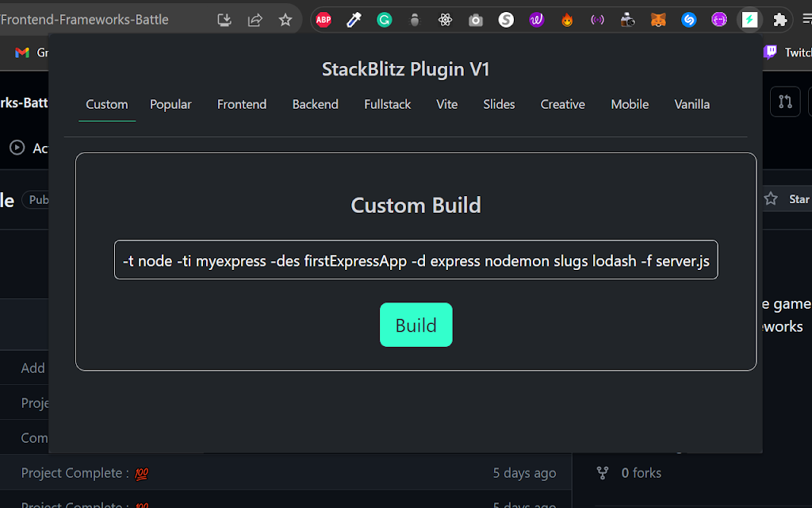
Task: Switch to the Frontend tab
Action: pos(242,104)
